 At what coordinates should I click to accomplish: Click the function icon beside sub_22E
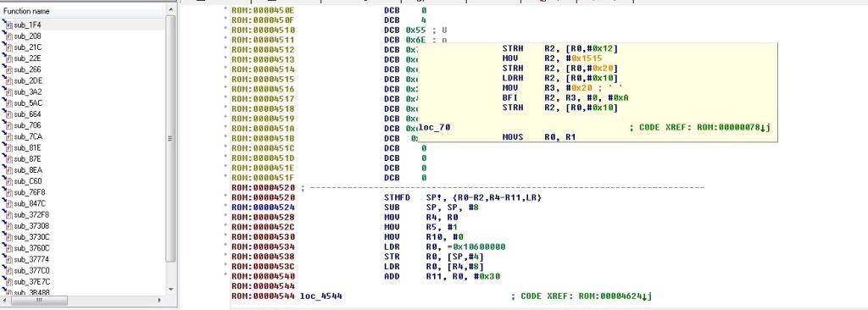point(7,58)
